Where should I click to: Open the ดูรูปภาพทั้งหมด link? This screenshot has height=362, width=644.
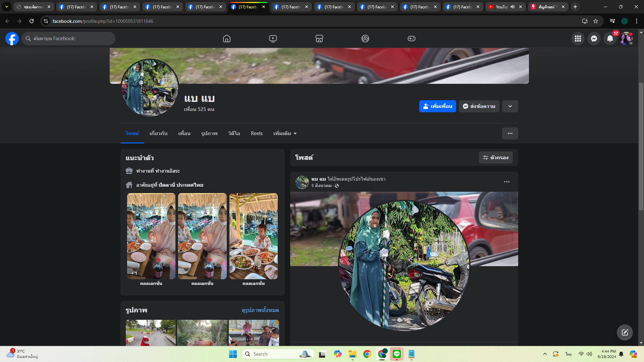260,310
